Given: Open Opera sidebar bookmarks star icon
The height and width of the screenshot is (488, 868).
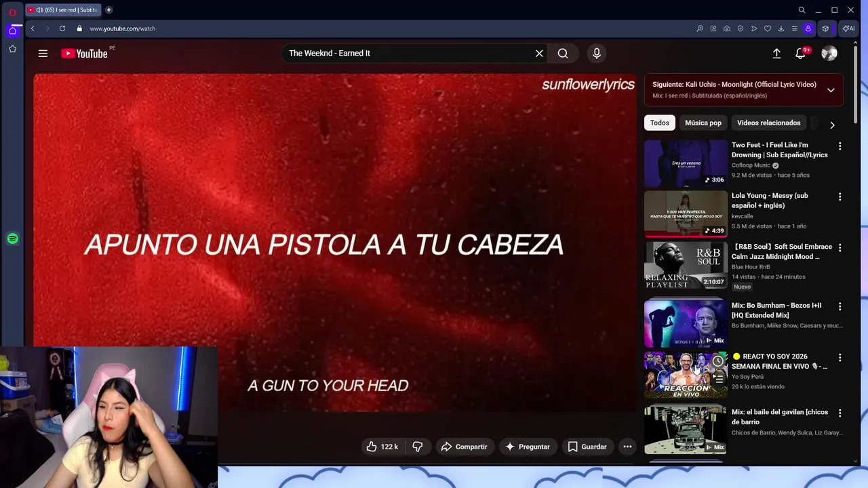Looking at the screenshot, I should (12, 49).
